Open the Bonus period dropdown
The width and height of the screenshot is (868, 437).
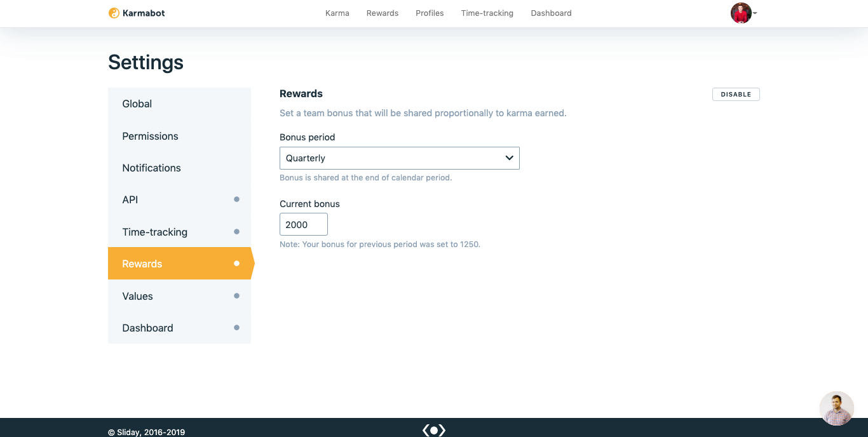[400, 158]
